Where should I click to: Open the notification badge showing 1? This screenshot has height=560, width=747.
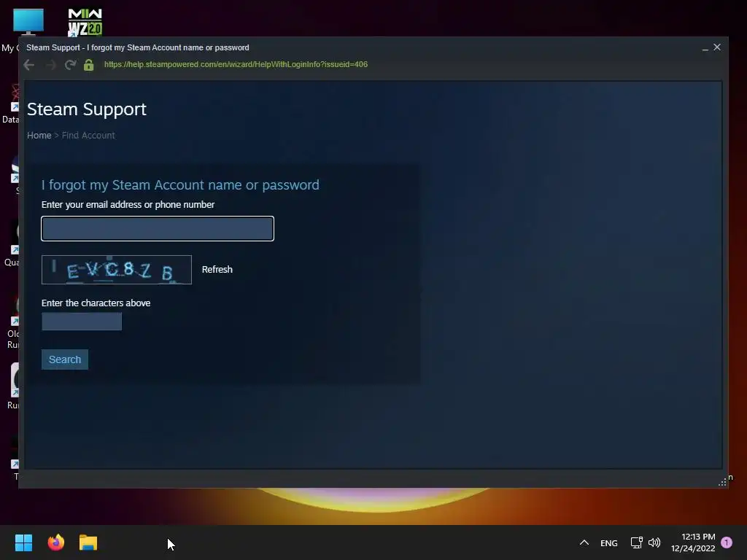[727, 542]
